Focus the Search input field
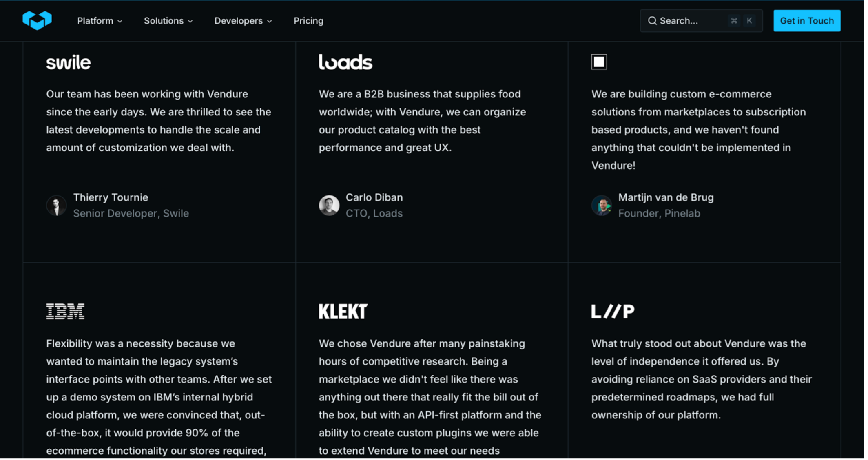868x460 pixels. [689, 21]
